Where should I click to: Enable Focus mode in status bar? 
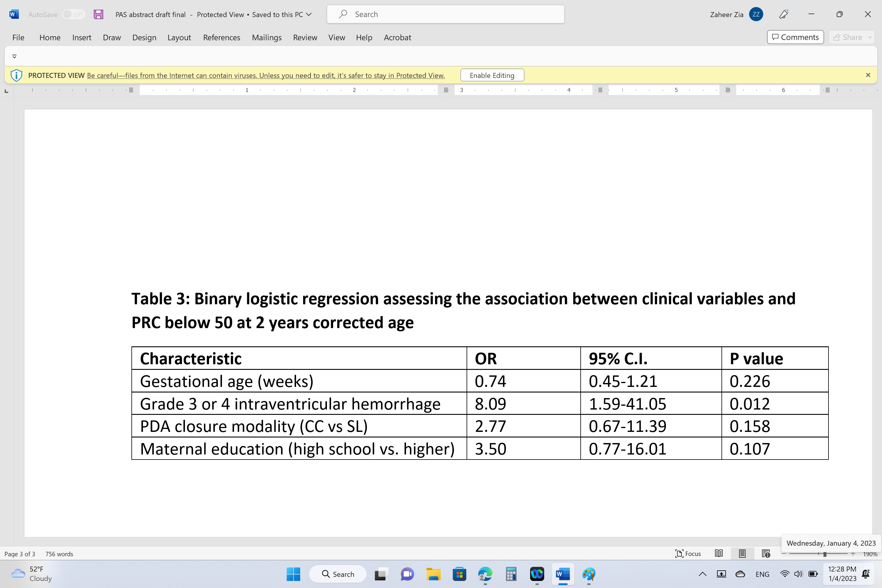tap(688, 554)
